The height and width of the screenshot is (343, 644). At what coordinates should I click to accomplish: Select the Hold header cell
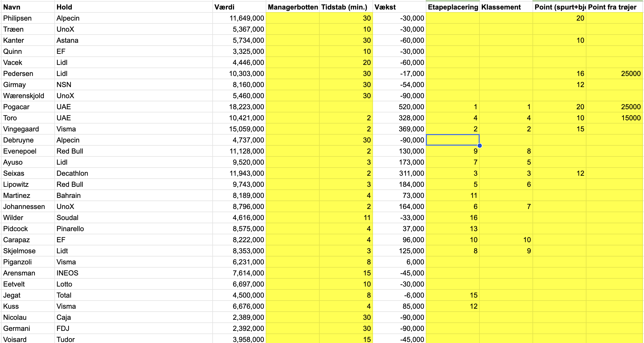click(x=134, y=7)
